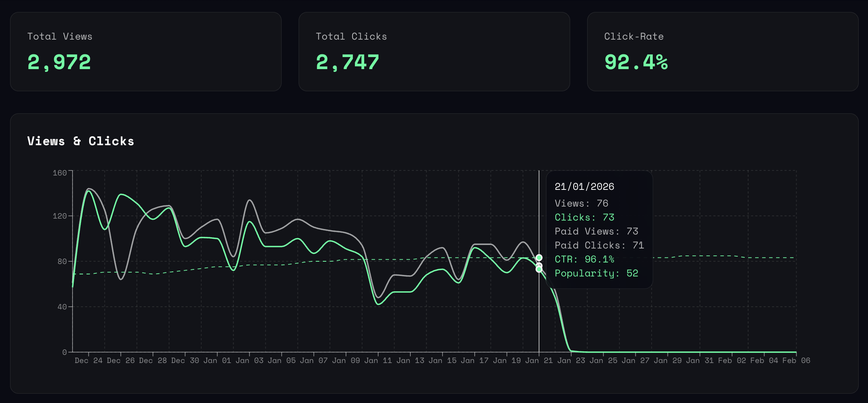Click the Clicks: 73 tooltip entry
Screen dimensions: 868x403
point(584,217)
